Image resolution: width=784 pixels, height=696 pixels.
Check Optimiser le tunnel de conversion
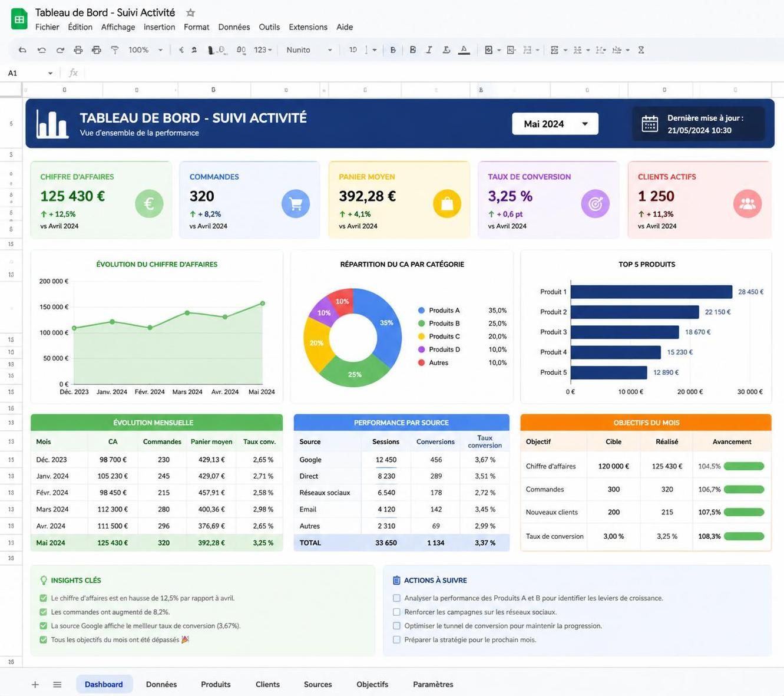click(396, 626)
